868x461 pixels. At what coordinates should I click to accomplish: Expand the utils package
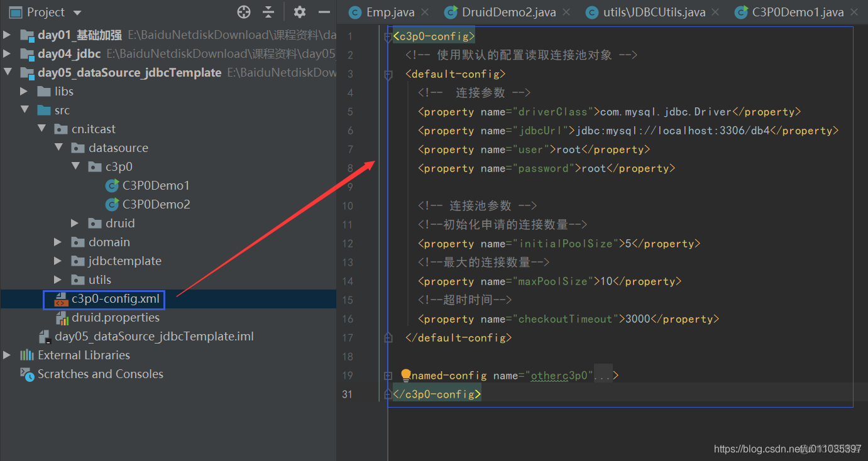[x=58, y=280]
